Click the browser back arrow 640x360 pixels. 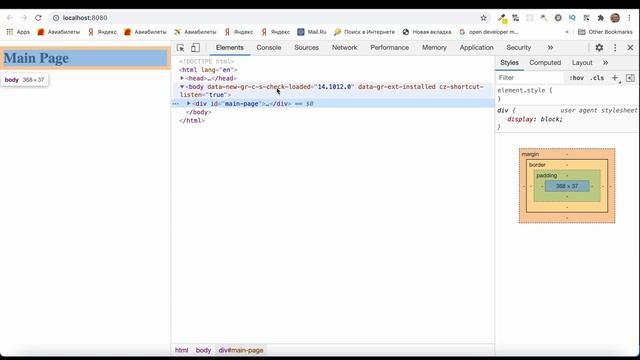coord(9,18)
